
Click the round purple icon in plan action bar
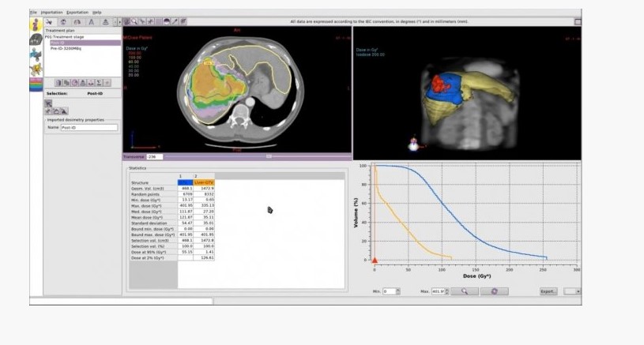click(x=75, y=83)
